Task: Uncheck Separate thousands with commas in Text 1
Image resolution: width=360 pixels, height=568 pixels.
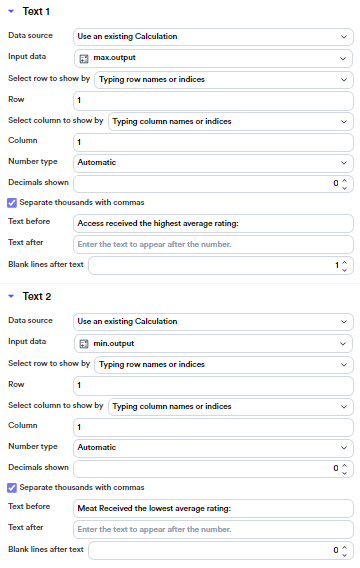Action: (x=12, y=203)
